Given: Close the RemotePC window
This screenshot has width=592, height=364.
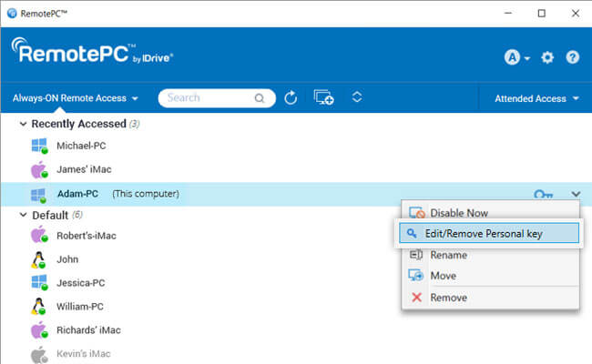Looking at the screenshot, I should point(576,14).
